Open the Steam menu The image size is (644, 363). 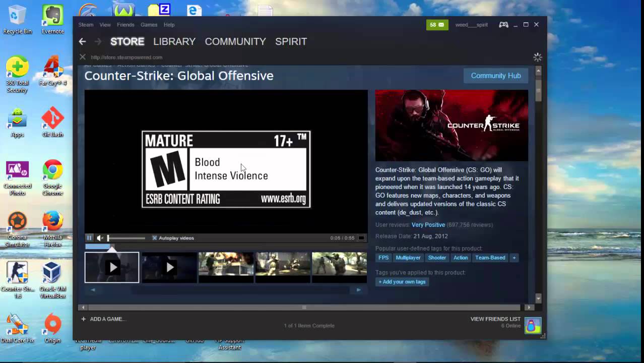click(x=86, y=25)
